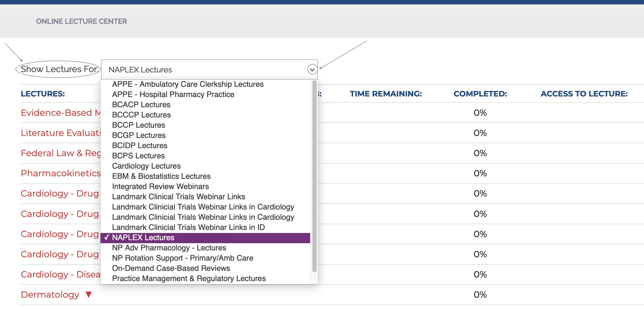The height and width of the screenshot is (309, 644).
Task: Select APPE - Ambulatory Care Clerkship Lectures option
Action: [x=205, y=84]
